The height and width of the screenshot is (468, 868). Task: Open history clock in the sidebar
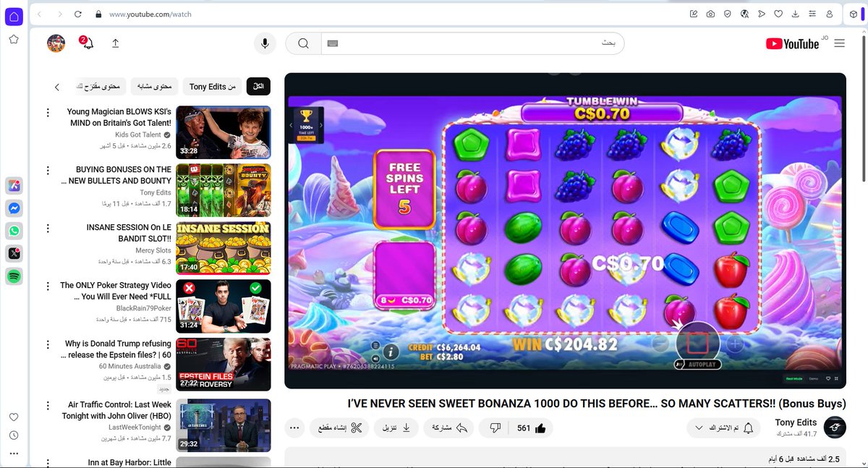[x=14, y=435]
